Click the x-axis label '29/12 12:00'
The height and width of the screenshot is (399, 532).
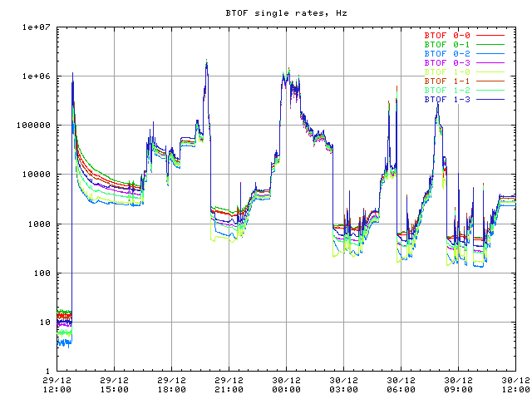click(x=57, y=385)
